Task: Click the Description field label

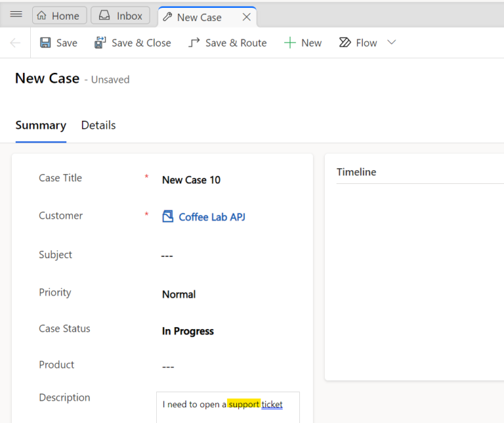Action: click(x=64, y=397)
